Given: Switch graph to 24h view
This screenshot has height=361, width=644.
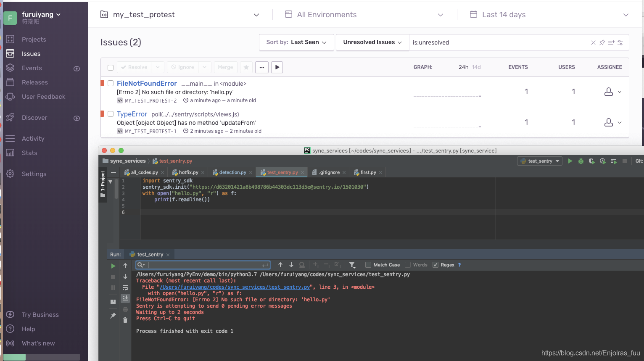Looking at the screenshot, I should tap(463, 67).
